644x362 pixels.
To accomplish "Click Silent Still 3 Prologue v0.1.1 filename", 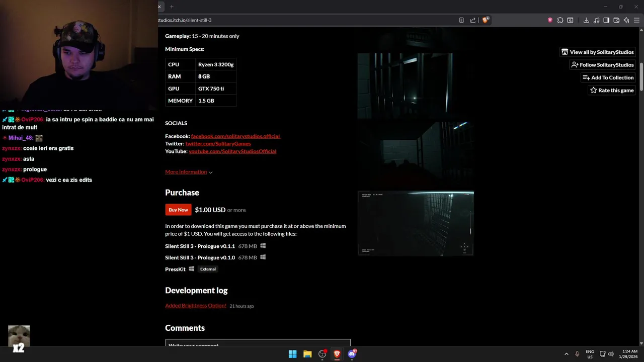I will coord(200,246).
